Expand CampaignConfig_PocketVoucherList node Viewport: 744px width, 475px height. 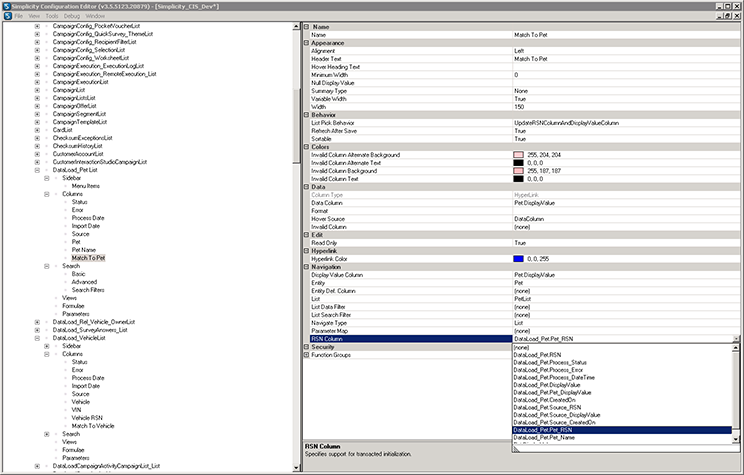pos(37,26)
